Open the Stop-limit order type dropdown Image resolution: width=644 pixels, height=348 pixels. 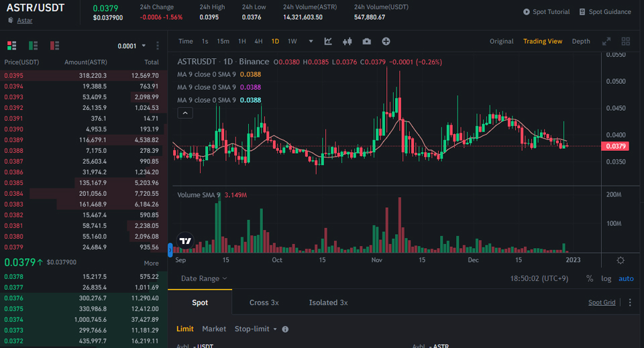pyautogui.click(x=256, y=329)
